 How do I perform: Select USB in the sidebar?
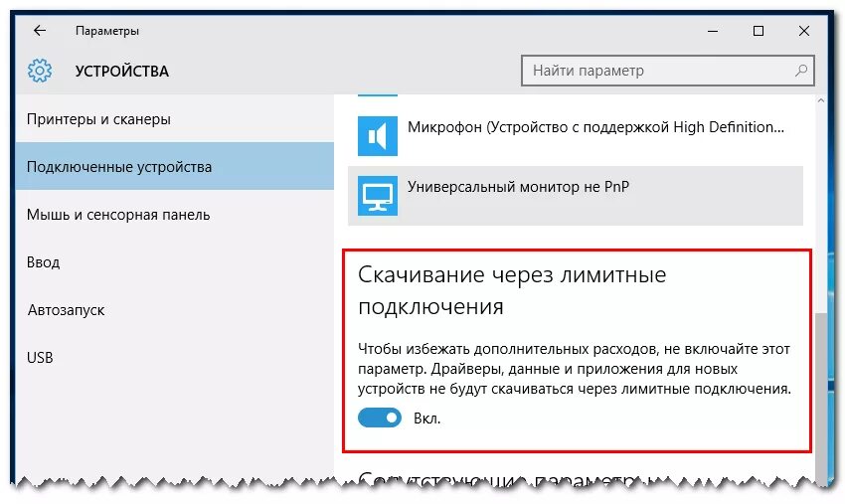pos(175,358)
